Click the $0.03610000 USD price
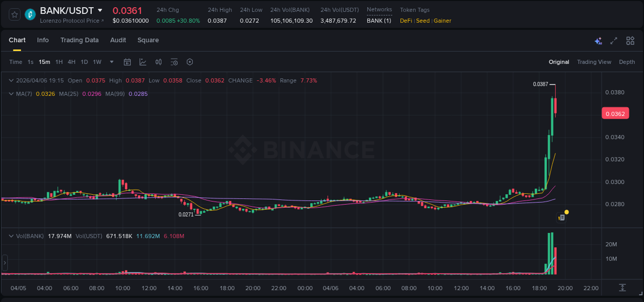 pos(131,21)
